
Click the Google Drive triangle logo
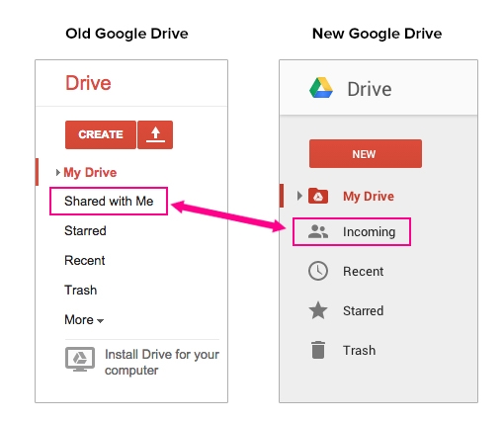321,88
